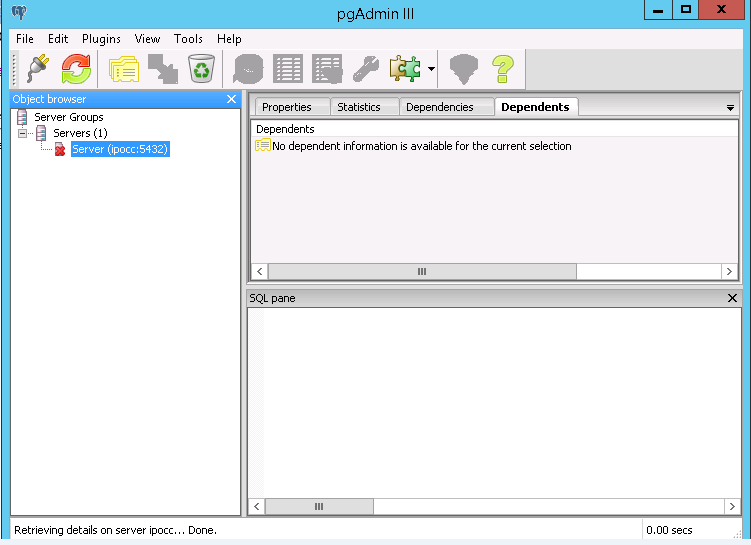Open the SQL query tool icon
The width and height of the screenshot is (751, 545).
point(248,69)
